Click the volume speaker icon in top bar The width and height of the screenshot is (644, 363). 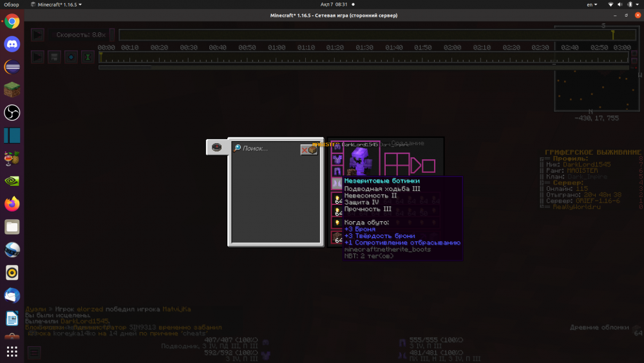[620, 5]
